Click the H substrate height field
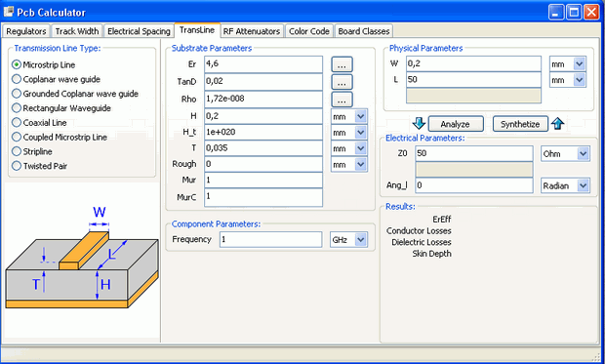This screenshot has width=605, height=364. (x=263, y=116)
